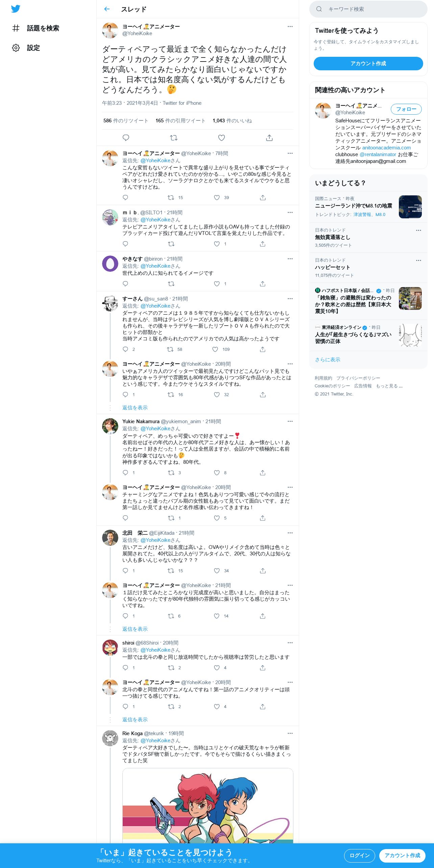Open more options on m i b.'s reply
Viewport: 434px width, 868px height.
point(290,212)
